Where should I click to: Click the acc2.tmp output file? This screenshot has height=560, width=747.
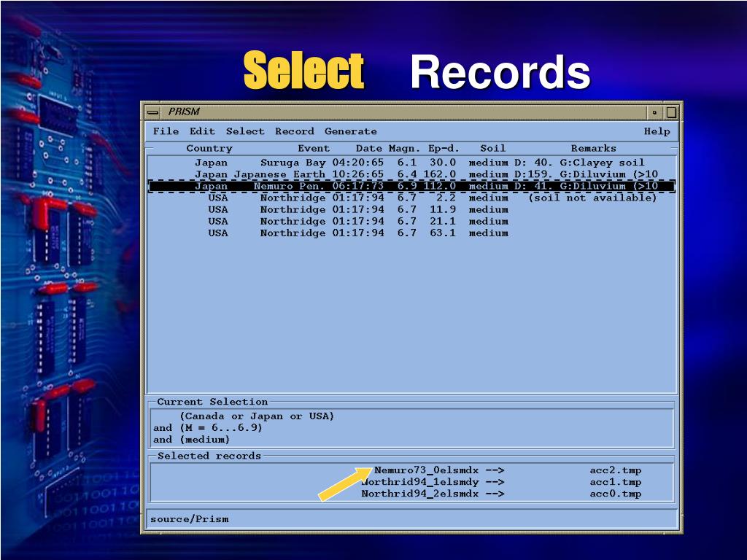(x=616, y=470)
